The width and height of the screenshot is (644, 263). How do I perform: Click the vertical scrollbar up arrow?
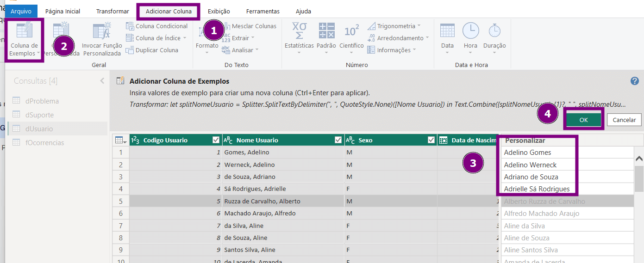click(639, 159)
